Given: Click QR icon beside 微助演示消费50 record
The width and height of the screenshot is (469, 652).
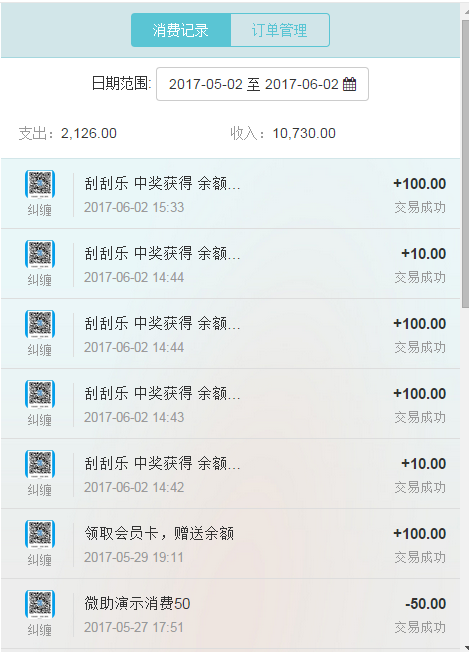Looking at the screenshot, I should pos(40,603).
